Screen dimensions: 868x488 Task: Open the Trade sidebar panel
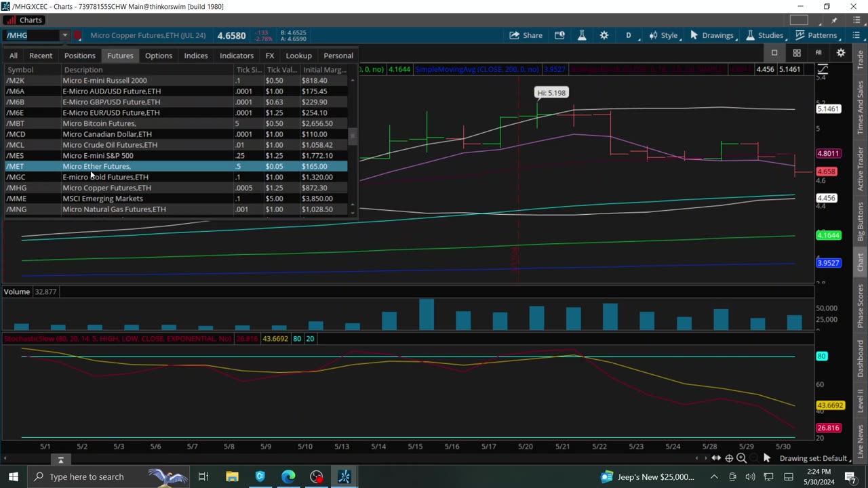click(x=861, y=58)
